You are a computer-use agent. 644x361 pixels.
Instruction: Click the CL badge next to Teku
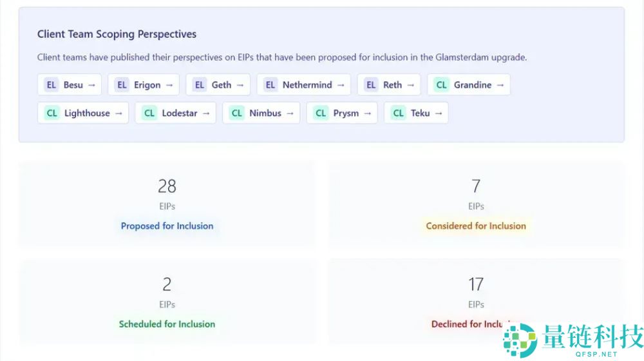pos(399,113)
